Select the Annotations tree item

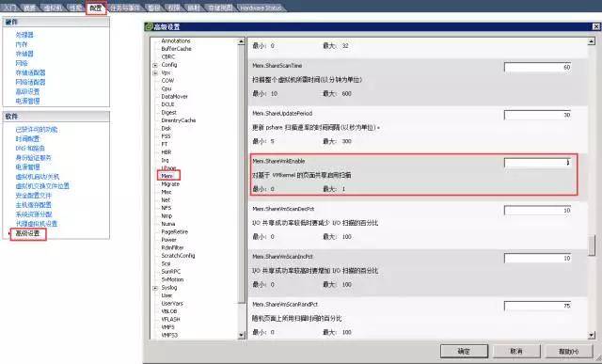176,40
